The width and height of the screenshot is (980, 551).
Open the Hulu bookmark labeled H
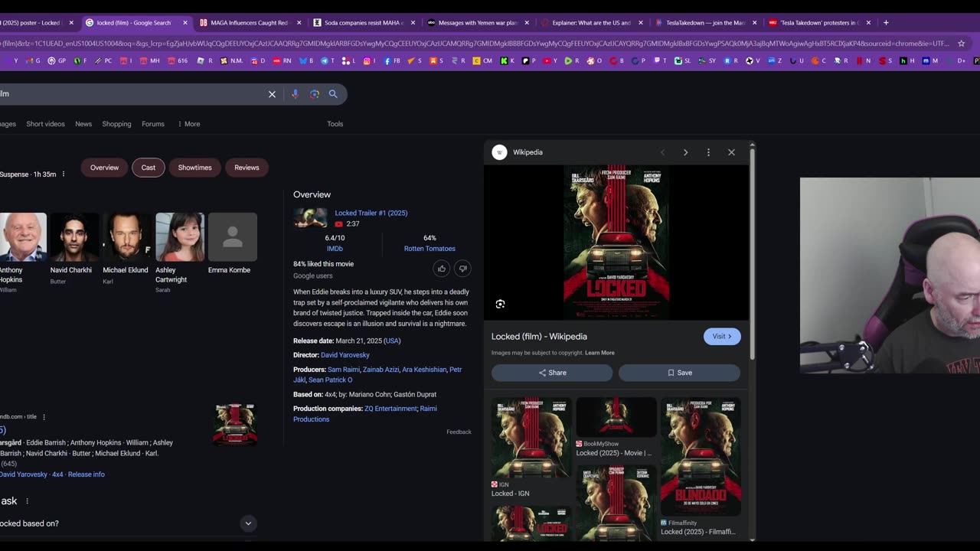[906, 60]
